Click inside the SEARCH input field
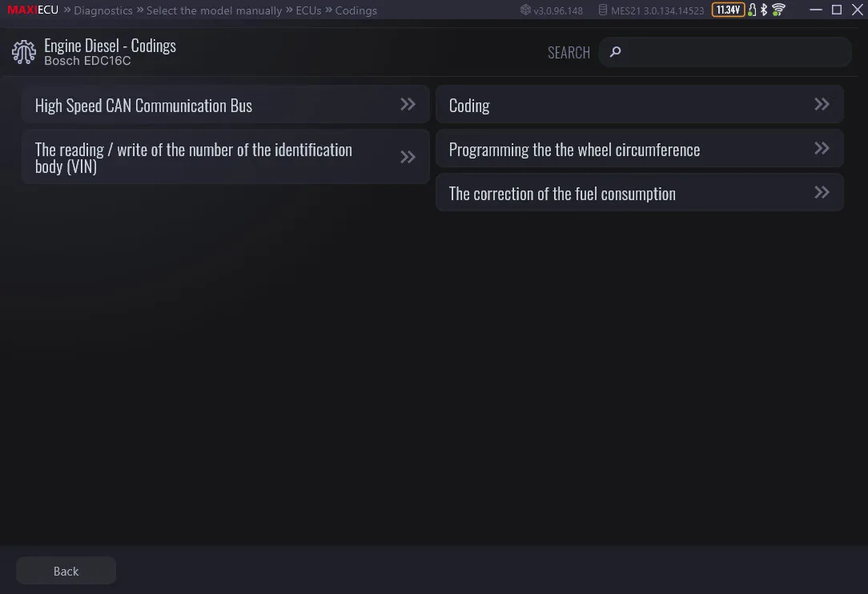The image size is (868, 594). (x=721, y=51)
